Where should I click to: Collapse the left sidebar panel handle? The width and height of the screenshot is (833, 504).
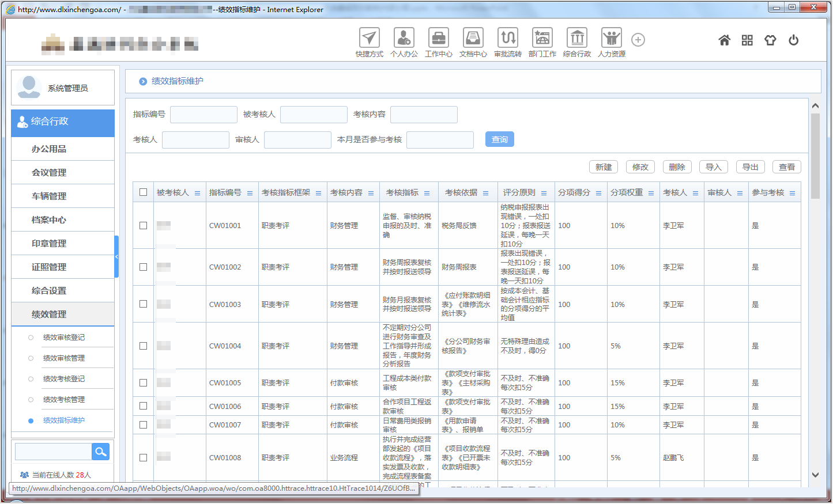116,257
